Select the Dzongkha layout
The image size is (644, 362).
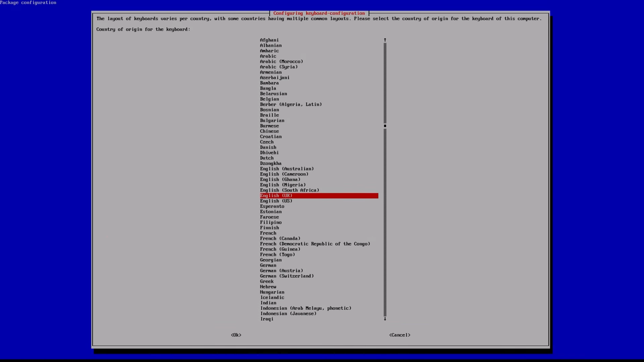[270, 163]
